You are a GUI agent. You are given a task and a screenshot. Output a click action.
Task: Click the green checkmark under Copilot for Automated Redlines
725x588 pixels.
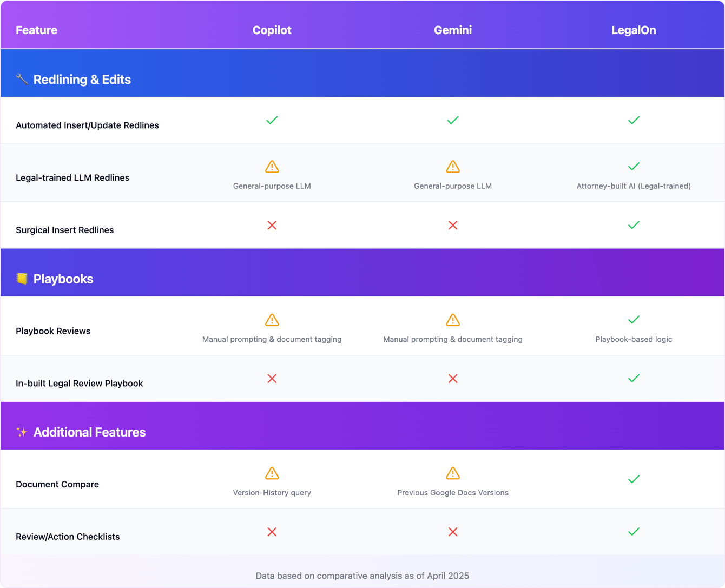click(272, 120)
